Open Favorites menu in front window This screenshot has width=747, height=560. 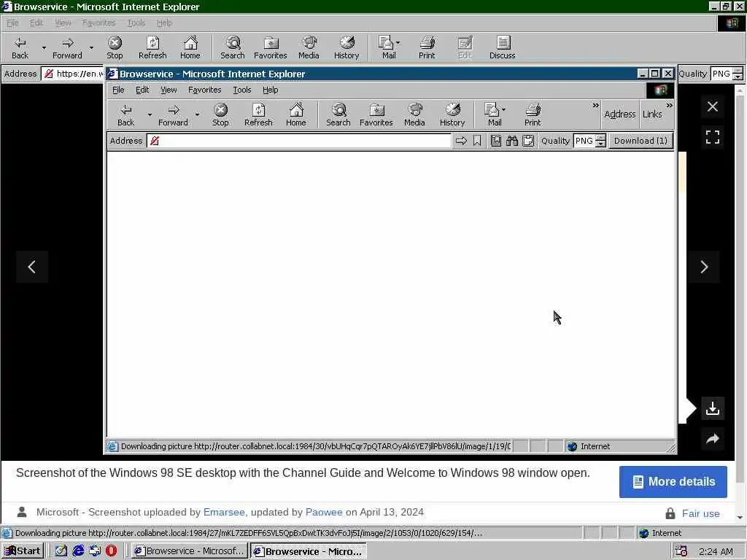click(204, 90)
